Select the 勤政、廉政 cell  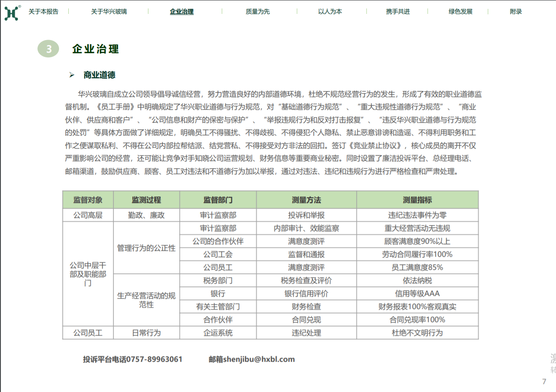point(146,215)
